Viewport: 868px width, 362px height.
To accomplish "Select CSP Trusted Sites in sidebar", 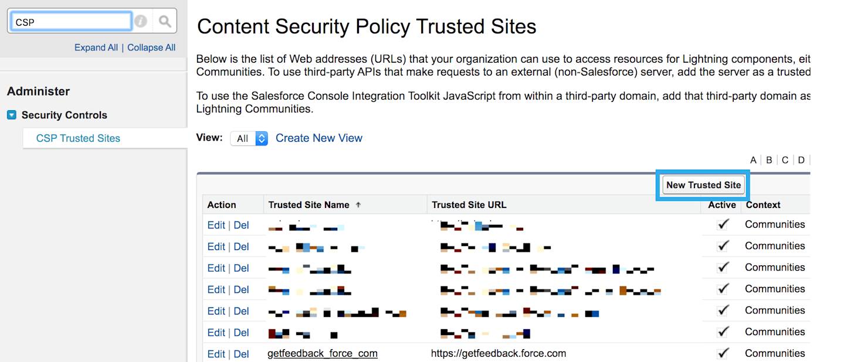I will [x=78, y=138].
